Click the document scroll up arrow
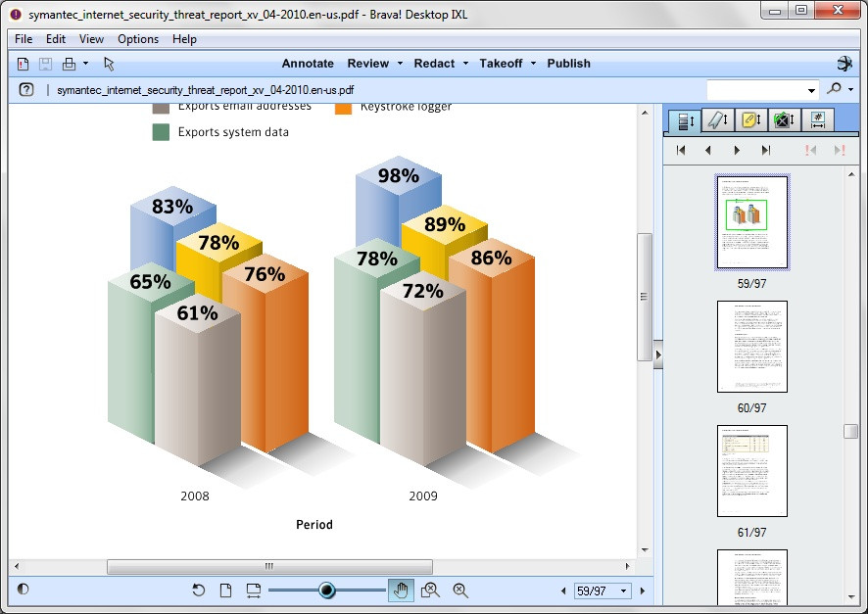The height and width of the screenshot is (614, 868). tap(645, 113)
